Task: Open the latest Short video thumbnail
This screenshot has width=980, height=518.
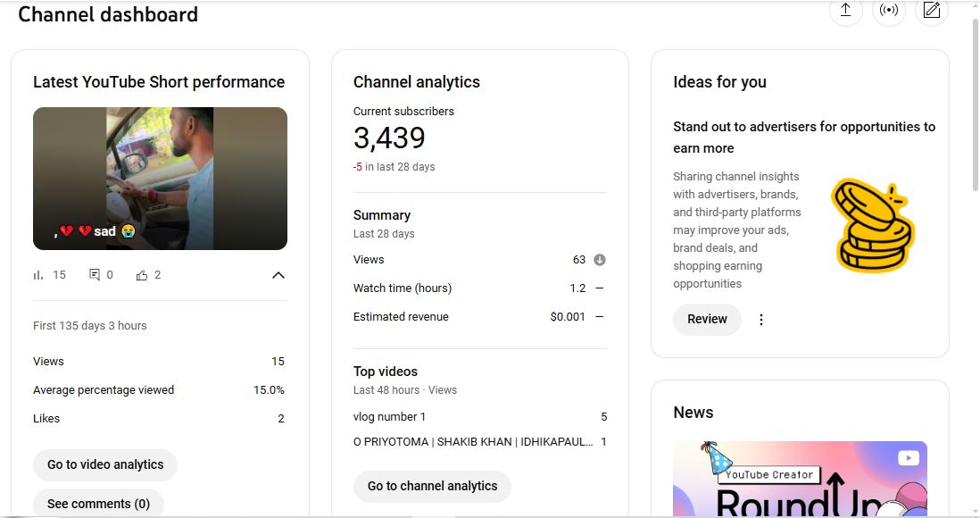Action: [160, 179]
